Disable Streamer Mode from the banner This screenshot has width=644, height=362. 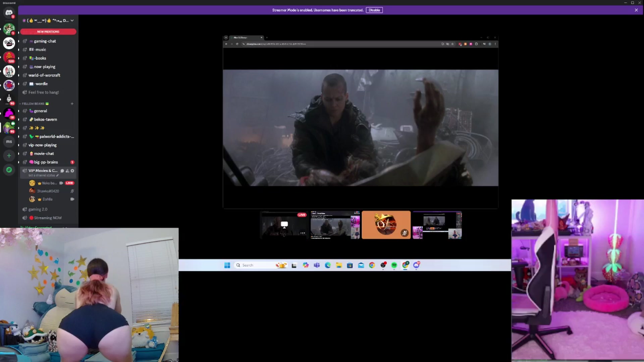point(374,10)
